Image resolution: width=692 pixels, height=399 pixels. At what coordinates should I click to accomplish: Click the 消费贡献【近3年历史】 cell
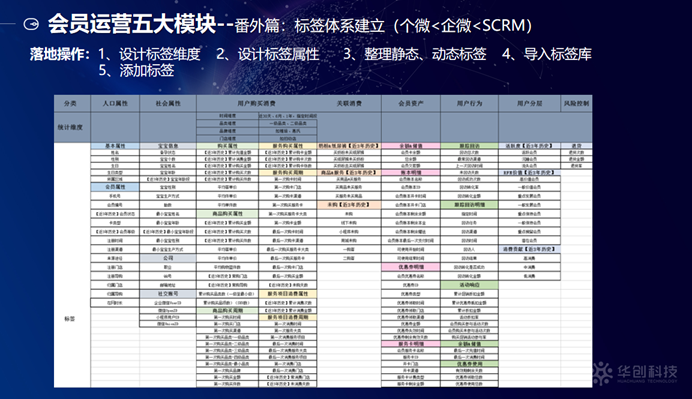(530, 249)
